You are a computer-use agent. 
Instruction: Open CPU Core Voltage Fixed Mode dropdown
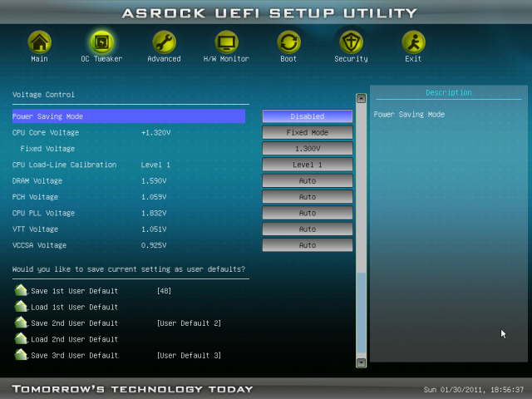click(308, 132)
